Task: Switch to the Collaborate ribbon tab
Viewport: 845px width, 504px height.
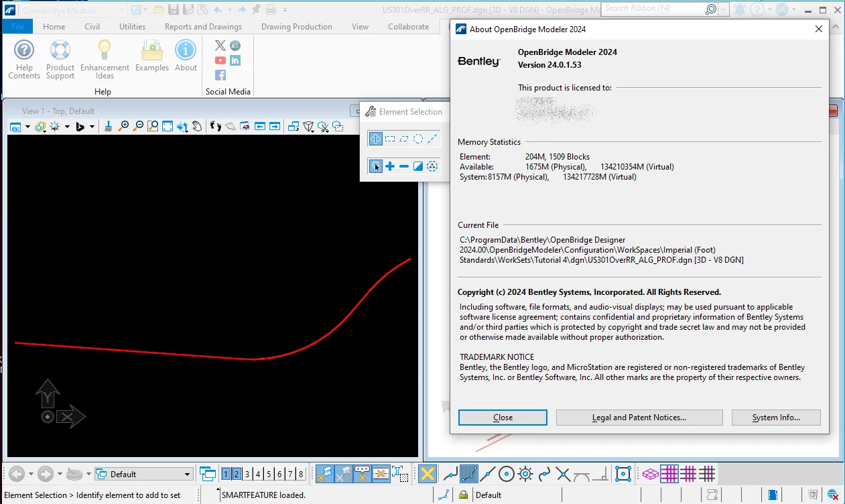Action: click(408, 27)
